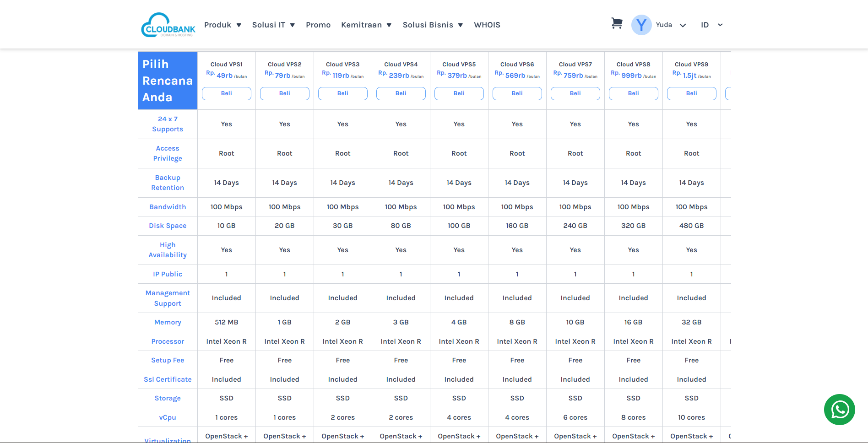Click the Pilih Rencana Anda header
This screenshot has height=443, width=868.
(168, 81)
